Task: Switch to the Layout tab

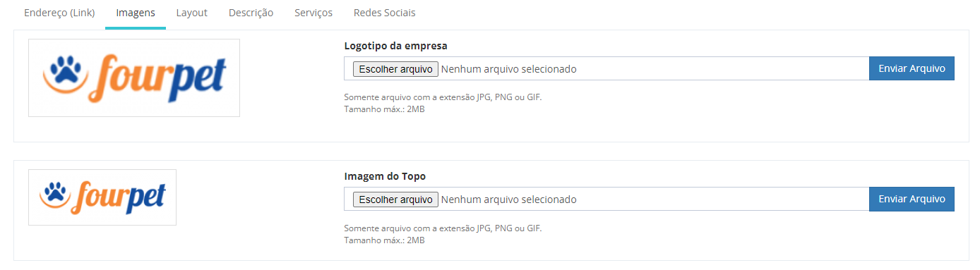Action: pos(192,13)
